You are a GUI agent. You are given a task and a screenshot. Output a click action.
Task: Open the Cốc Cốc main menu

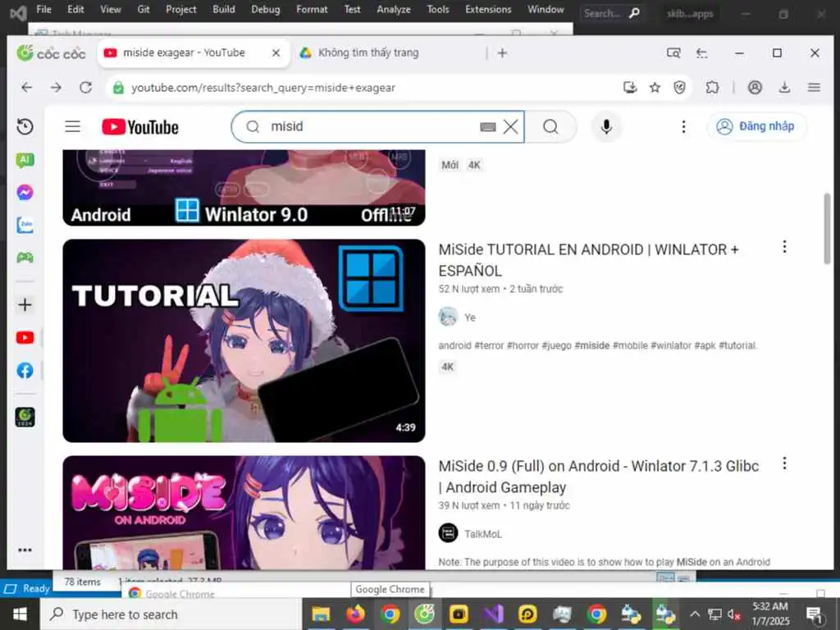814,87
